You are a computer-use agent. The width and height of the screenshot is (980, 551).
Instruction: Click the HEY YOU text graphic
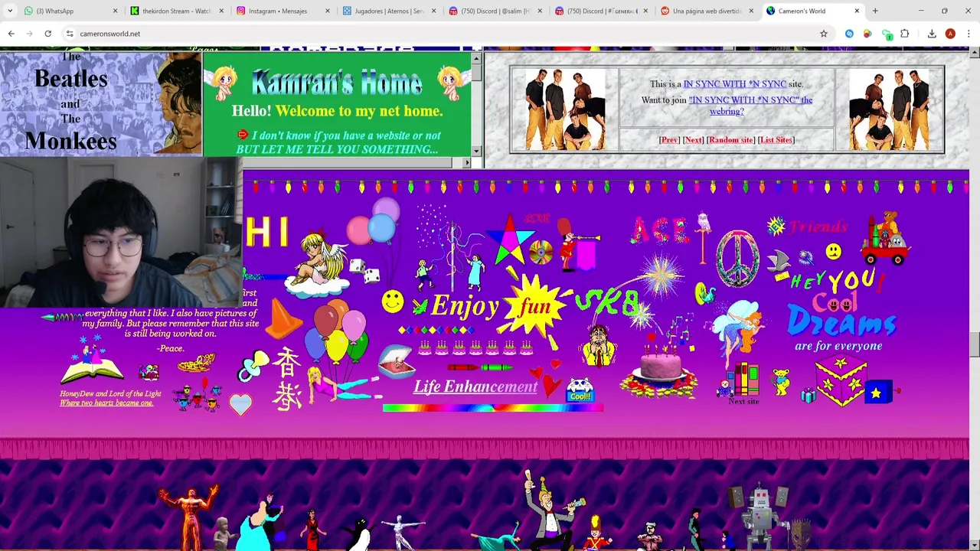tap(836, 281)
